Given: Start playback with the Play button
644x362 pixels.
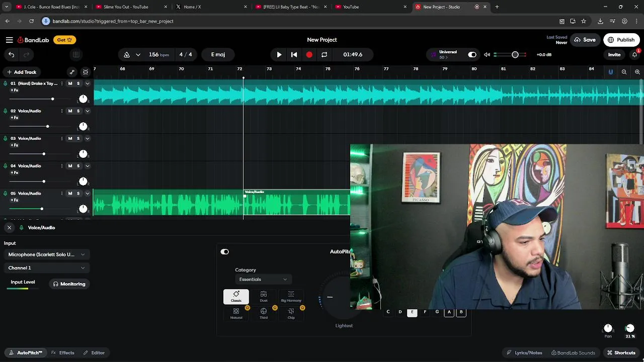Looking at the screenshot, I should coord(279,54).
